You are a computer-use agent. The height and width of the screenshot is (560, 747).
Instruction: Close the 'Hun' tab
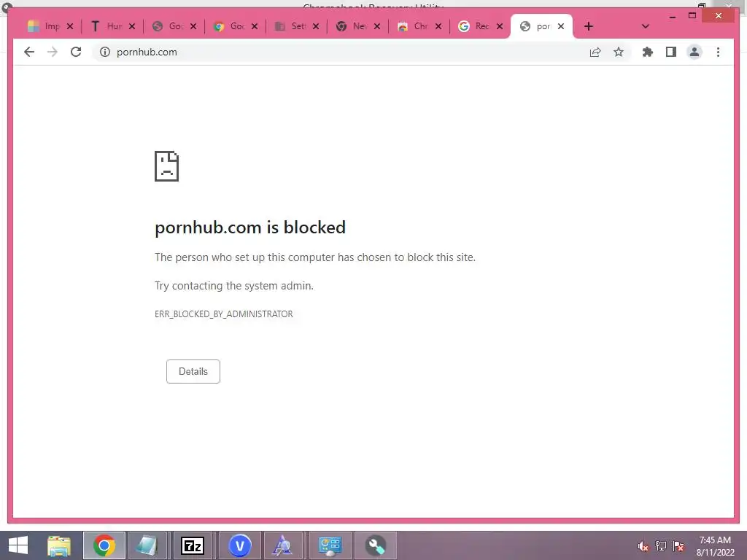pos(132,26)
